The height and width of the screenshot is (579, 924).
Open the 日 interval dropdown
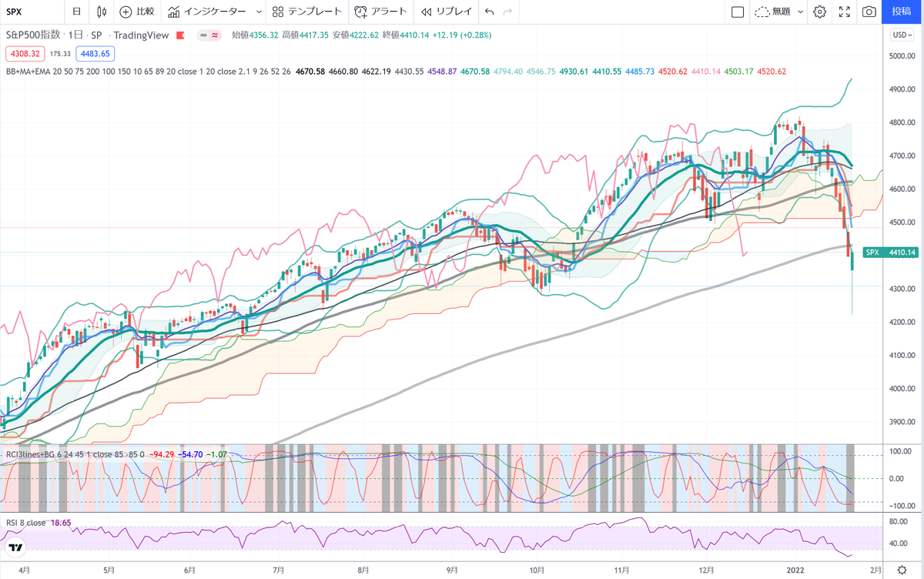pyautogui.click(x=76, y=12)
